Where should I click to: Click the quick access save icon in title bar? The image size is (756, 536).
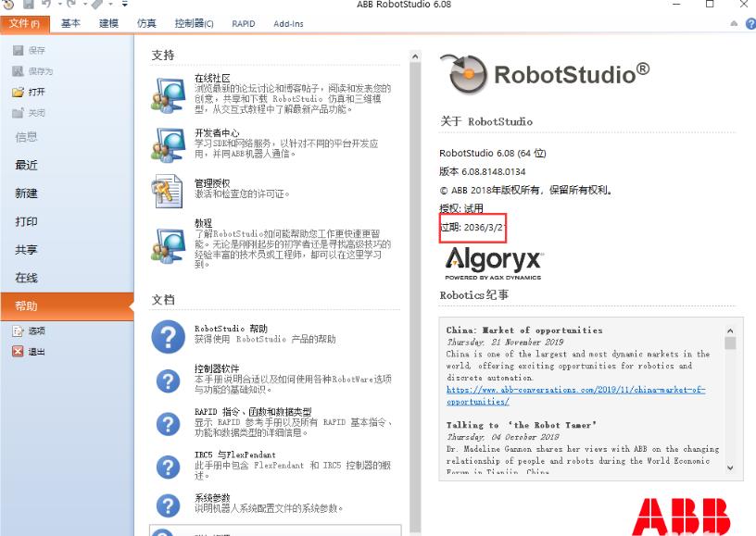29,4
